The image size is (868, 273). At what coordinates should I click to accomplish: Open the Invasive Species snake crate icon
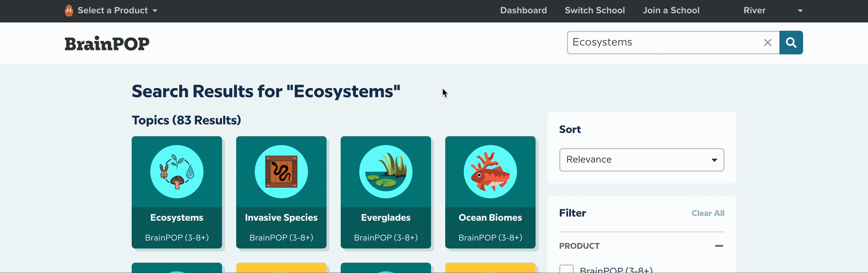pos(281,172)
